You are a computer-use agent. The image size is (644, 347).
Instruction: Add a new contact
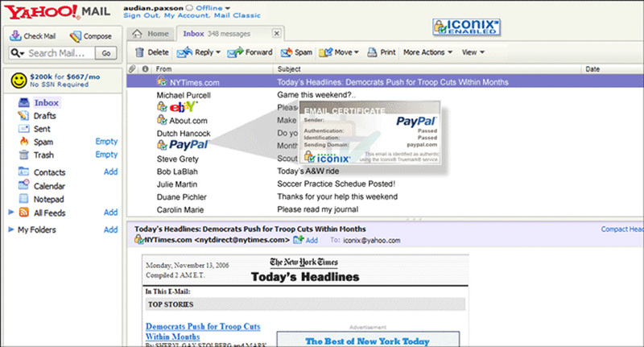110,171
